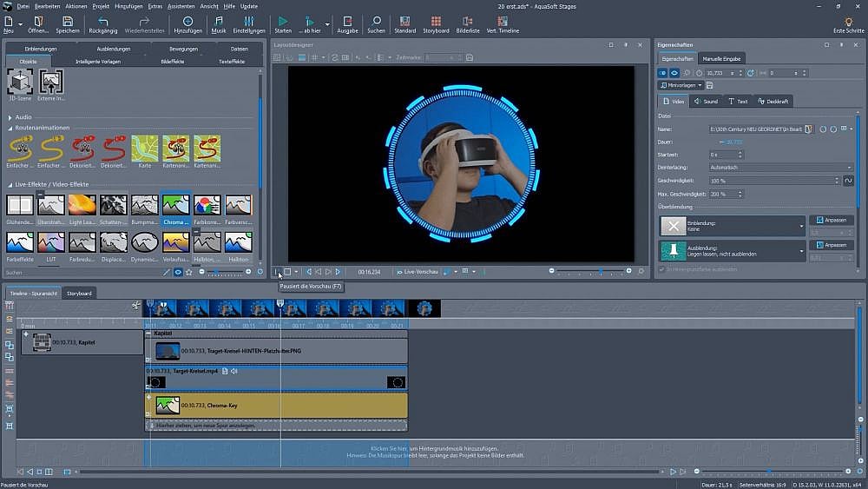The width and height of the screenshot is (868, 489).
Task: Expand the Audio section
Action: tap(10, 116)
